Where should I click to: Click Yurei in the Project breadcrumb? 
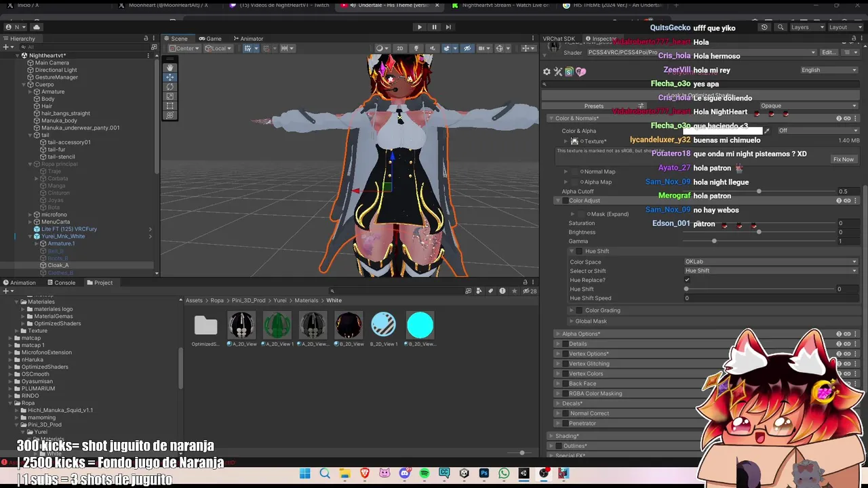pos(280,300)
